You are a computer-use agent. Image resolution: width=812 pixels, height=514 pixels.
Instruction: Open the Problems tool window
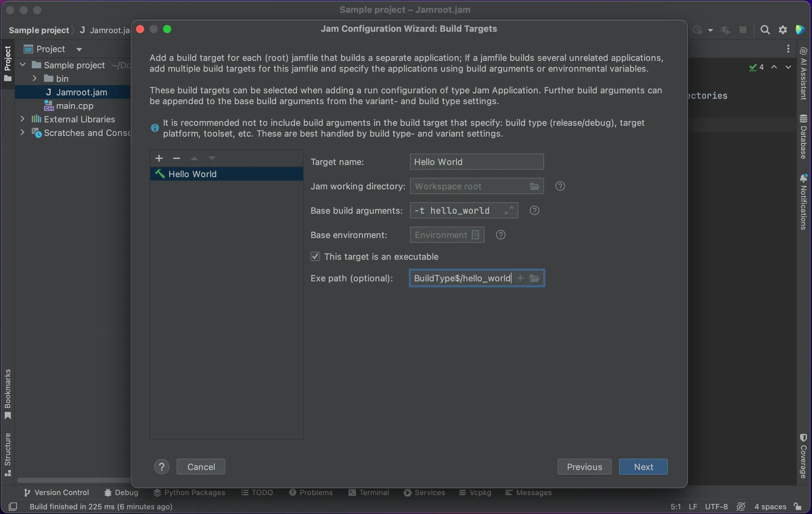(x=311, y=492)
